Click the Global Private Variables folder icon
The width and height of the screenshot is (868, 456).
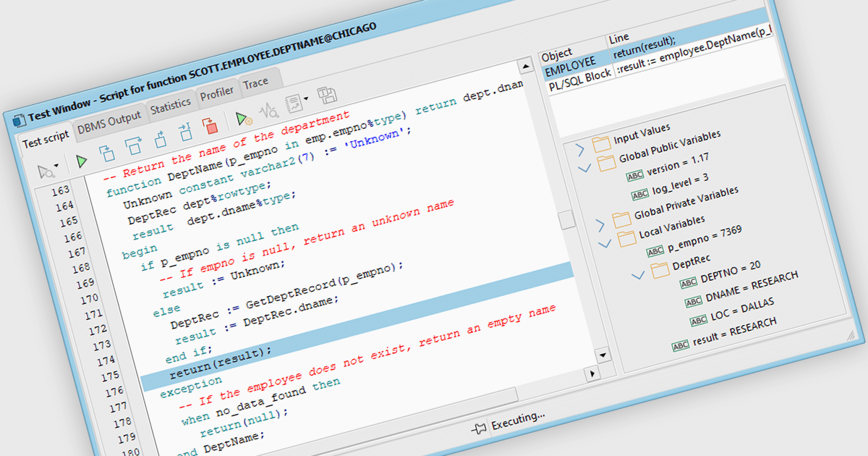click(x=621, y=219)
